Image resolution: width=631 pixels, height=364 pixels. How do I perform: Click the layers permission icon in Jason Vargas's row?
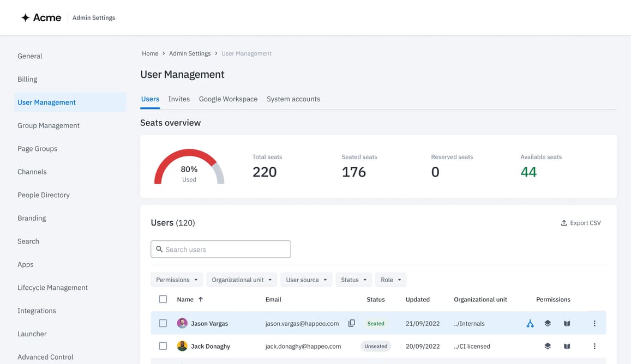pyautogui.click(x=548, y=323)
